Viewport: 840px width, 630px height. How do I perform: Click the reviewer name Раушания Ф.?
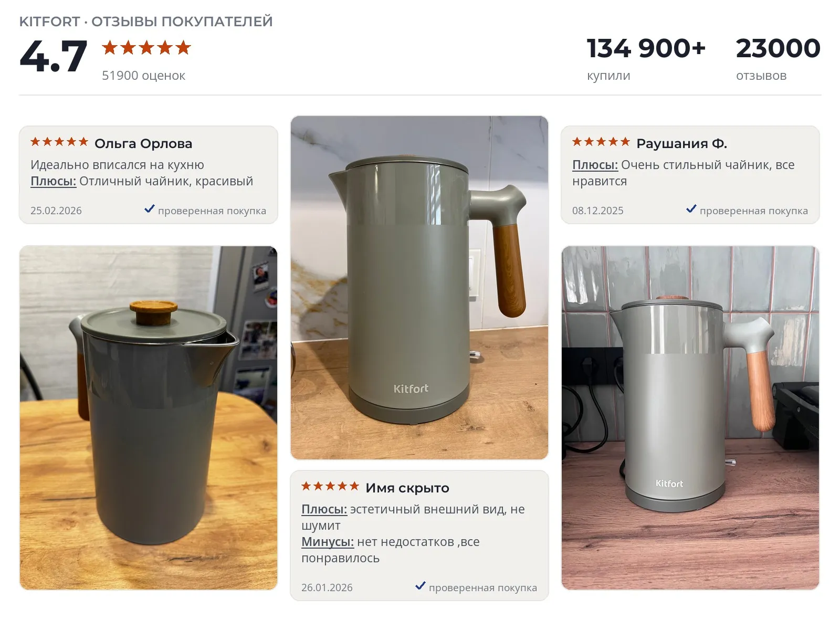(681, 143)
